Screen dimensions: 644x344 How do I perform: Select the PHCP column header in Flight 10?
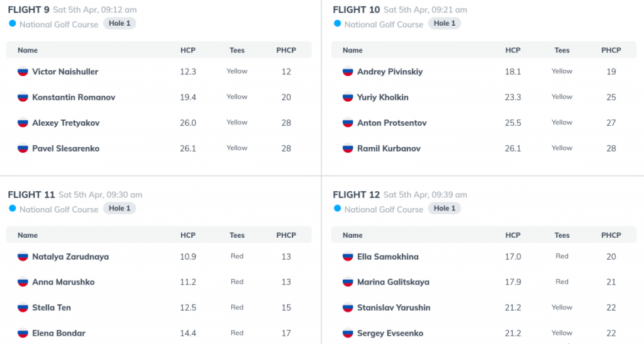pyautogui.click(x=611, y=50)
